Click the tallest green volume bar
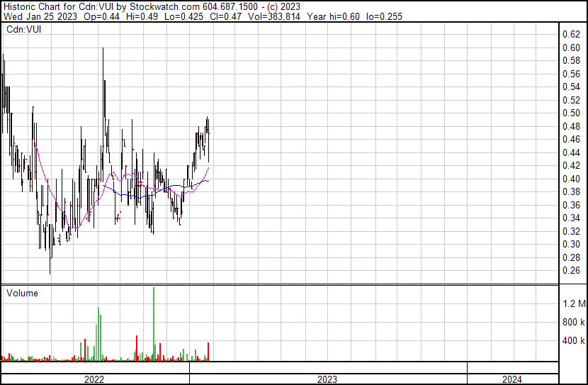The image size is (588, 385). point(153,325)
